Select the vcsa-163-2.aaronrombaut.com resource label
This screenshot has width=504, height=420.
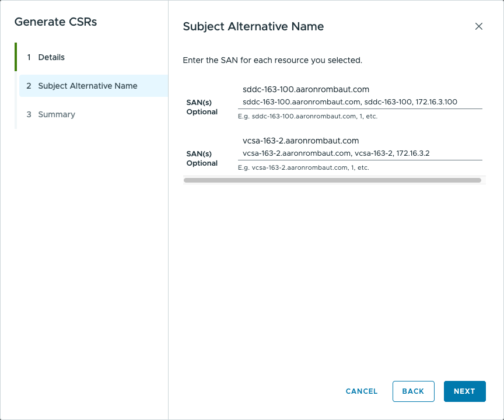coord(300,141)
